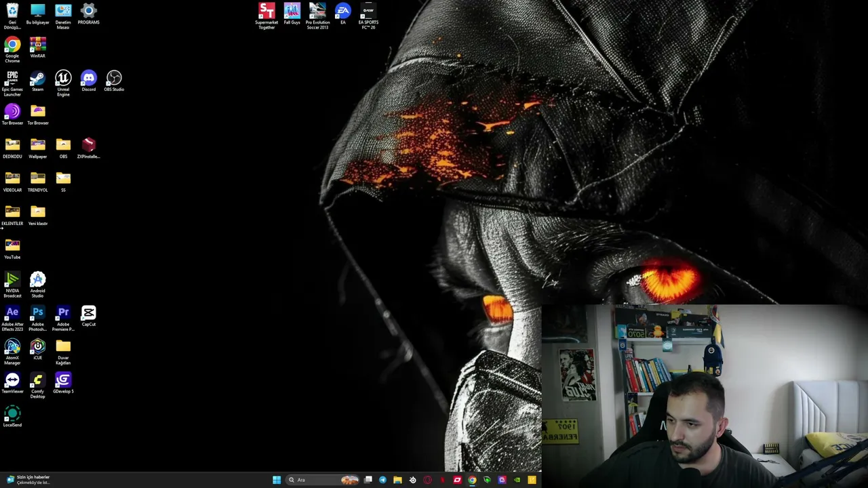Image resolution: width=868 pixels, height=488 pixels.
Task: Open Opera browser from the taskbar
Action: click(x=427, y=480)
